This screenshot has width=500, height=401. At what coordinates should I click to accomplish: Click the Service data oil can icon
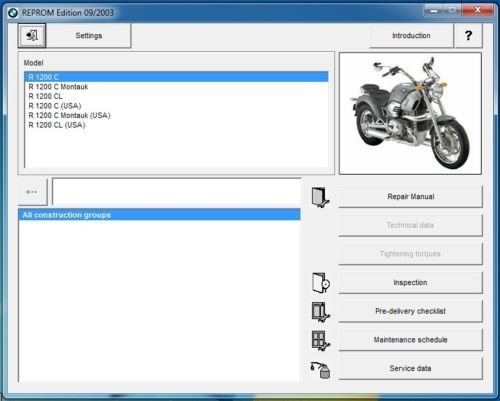(x=320, y=370)
